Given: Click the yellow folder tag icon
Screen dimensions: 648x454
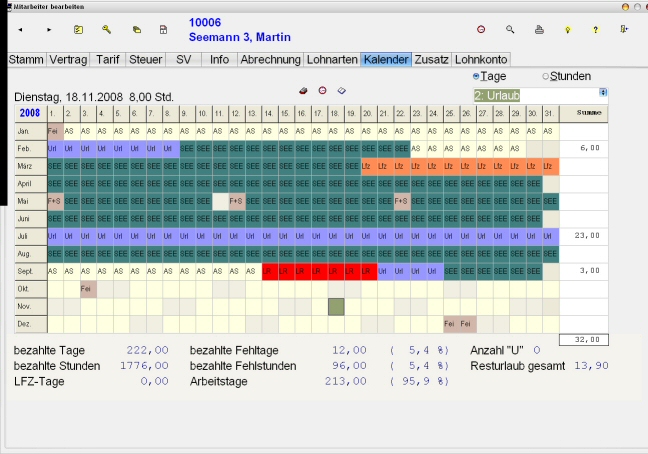Looking at the screenshot, I should 137,30.
